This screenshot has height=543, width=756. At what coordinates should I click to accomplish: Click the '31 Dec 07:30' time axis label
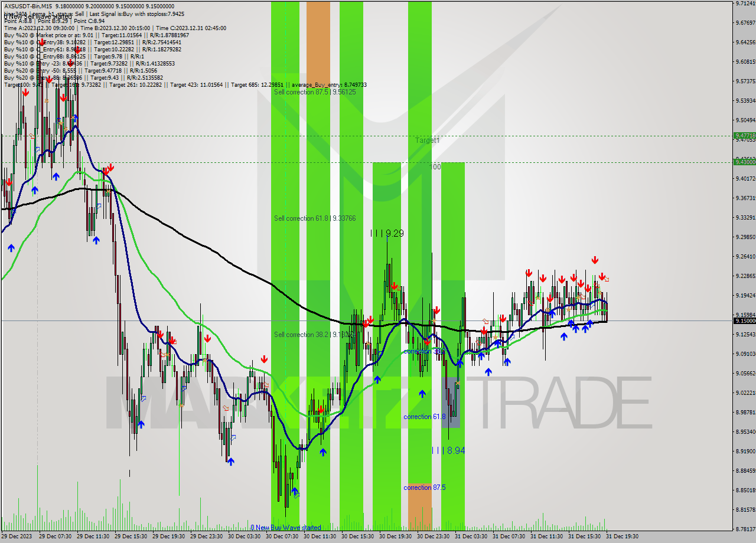(x=509, y=537)
